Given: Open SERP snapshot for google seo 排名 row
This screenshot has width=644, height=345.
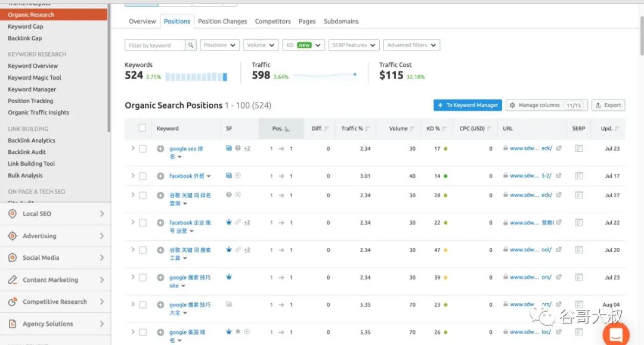Looking at the screenshot, I should tap(578, 148).
